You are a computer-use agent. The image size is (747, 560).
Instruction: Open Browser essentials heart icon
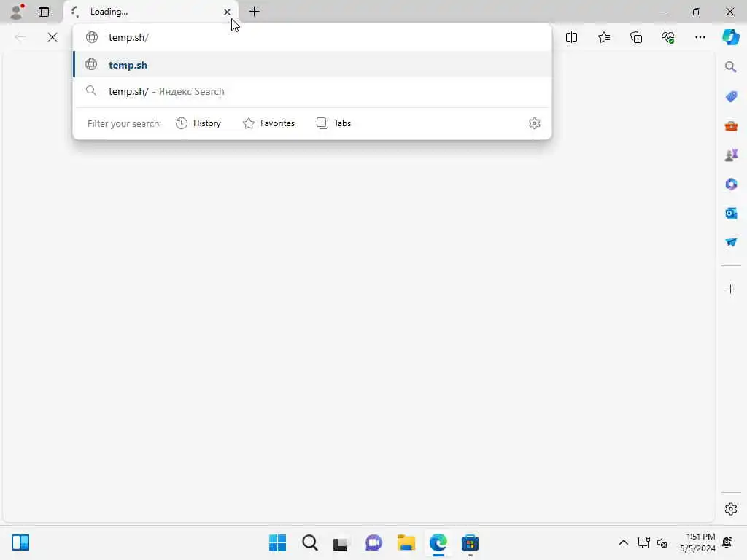click(x=668, y=37)
